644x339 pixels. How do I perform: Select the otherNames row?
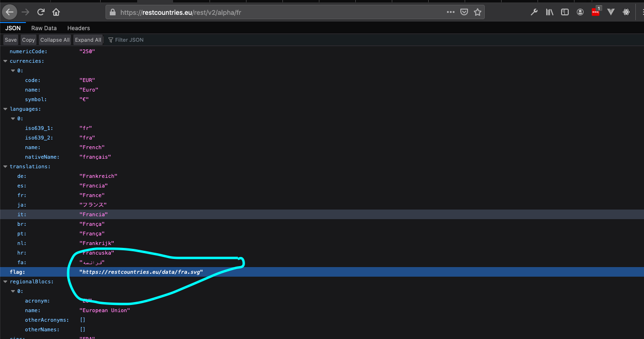point(322,329)
